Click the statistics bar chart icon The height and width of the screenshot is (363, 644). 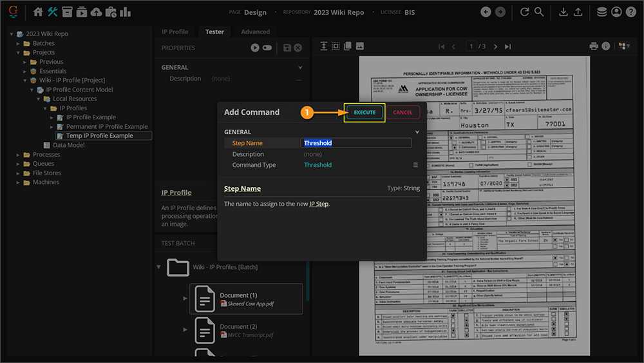[125, 12]
